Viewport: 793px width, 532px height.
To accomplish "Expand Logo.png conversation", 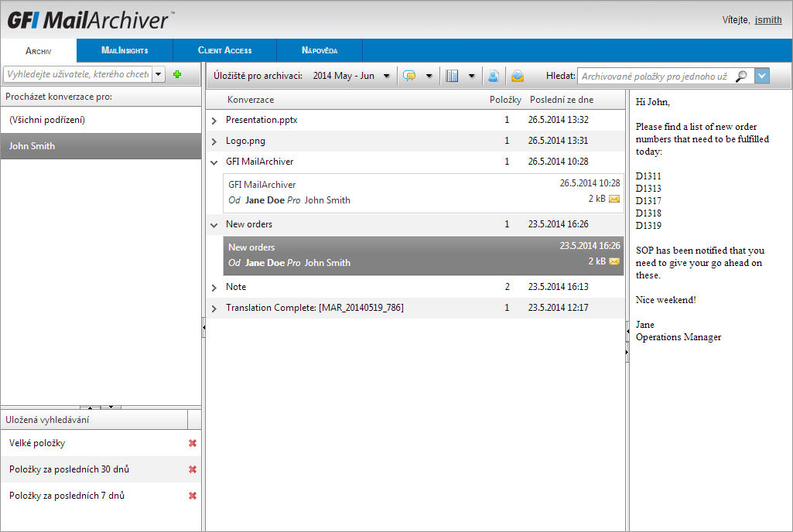I will tap(214, 142).
